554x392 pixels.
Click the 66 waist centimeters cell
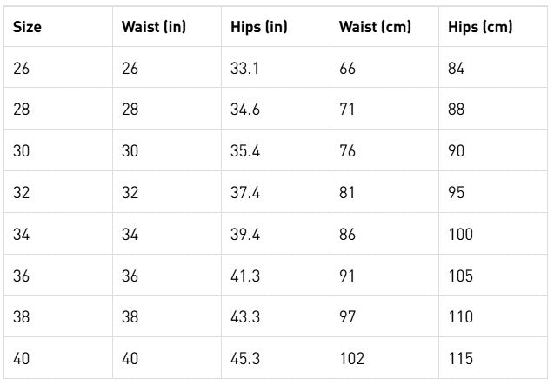(348, 68)
